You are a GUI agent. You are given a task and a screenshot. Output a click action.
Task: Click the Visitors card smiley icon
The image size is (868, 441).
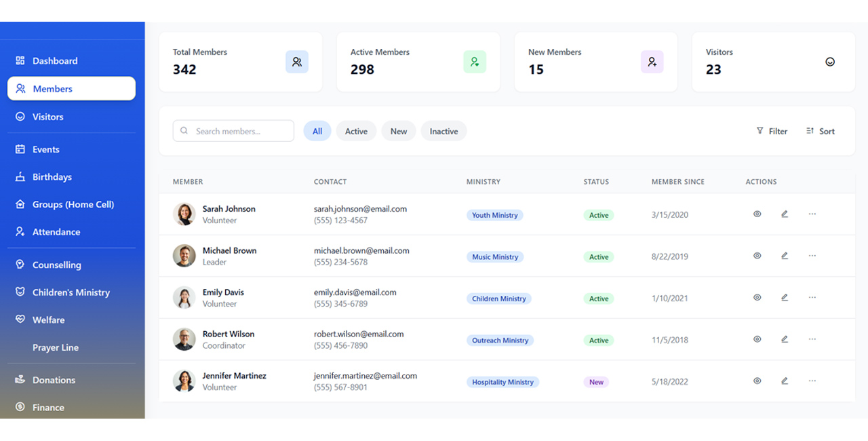[x=830, y=62]
